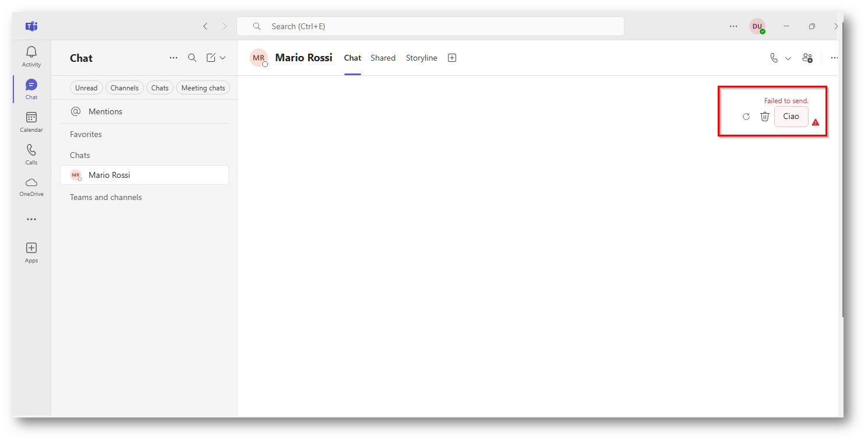Open more chat options in header

tap(834, 58)
